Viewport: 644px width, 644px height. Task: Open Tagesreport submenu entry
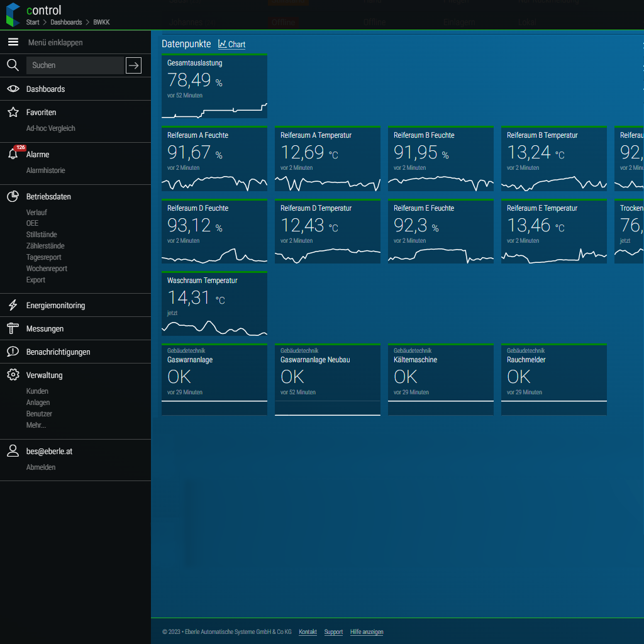pos(43,257)
